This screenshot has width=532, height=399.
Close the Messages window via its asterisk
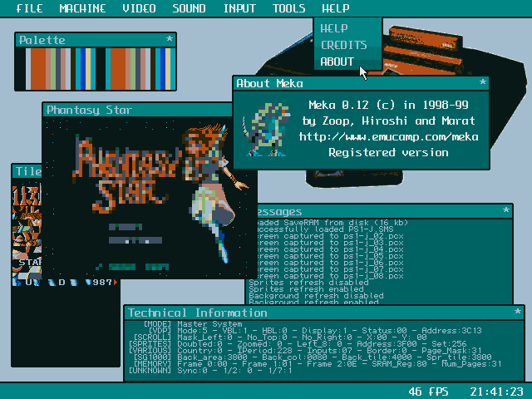click(x=506, y=210)
